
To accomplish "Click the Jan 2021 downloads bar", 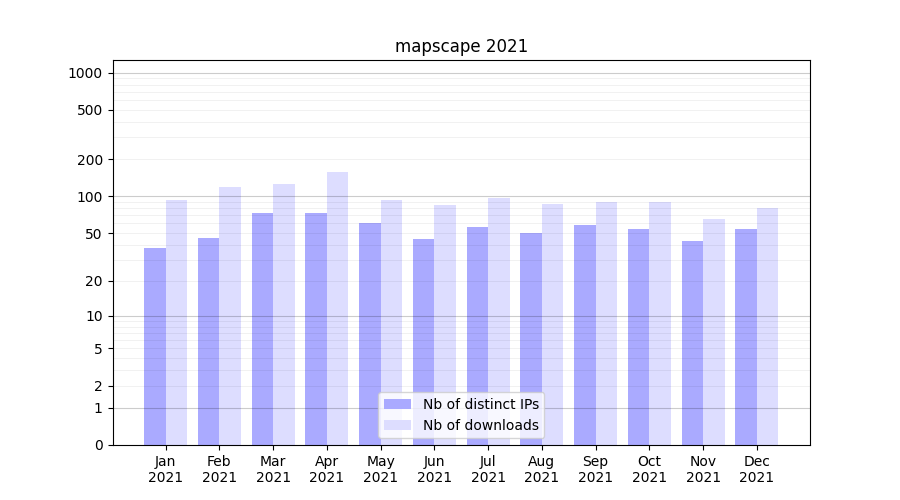I will (177, 322).
